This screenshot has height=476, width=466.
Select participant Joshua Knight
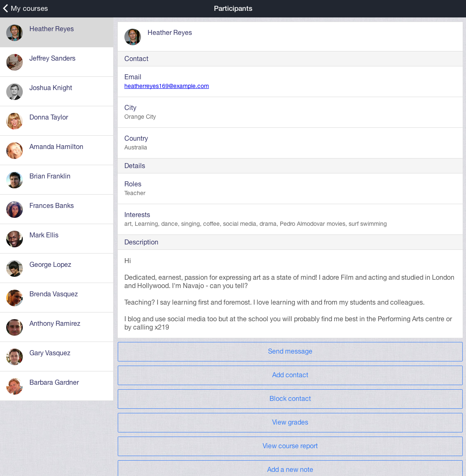click(x=57, y=91)
